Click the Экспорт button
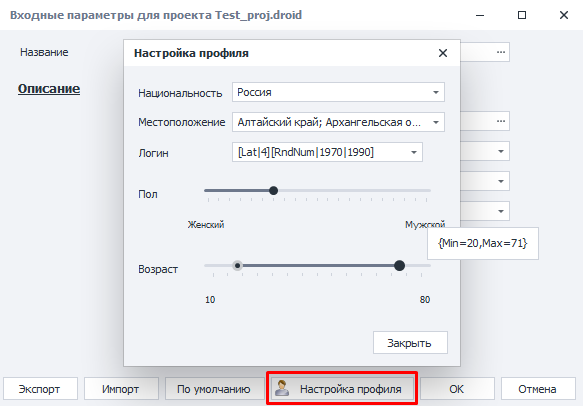The image size is (583, 406). (40, 389)
